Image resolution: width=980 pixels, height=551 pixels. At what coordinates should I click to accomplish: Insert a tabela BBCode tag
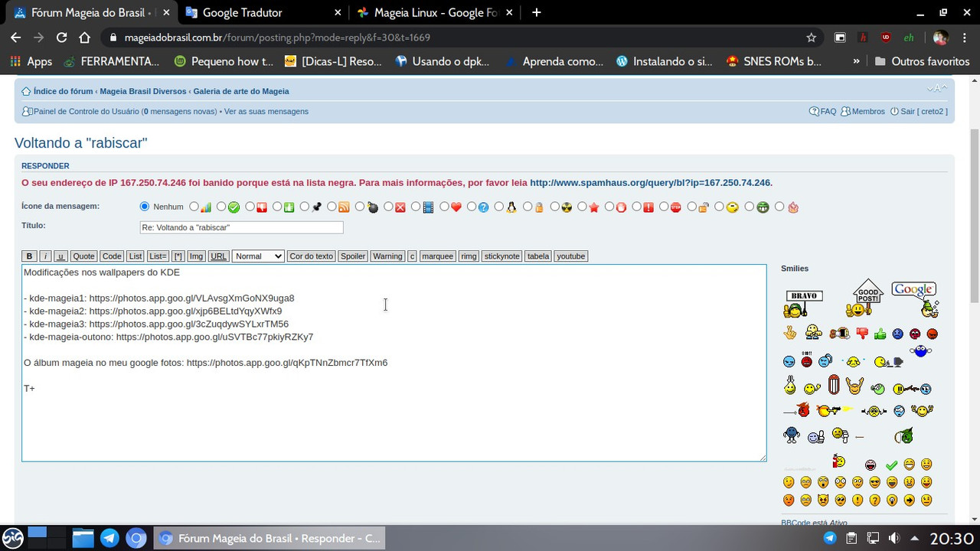click(538, 256)
